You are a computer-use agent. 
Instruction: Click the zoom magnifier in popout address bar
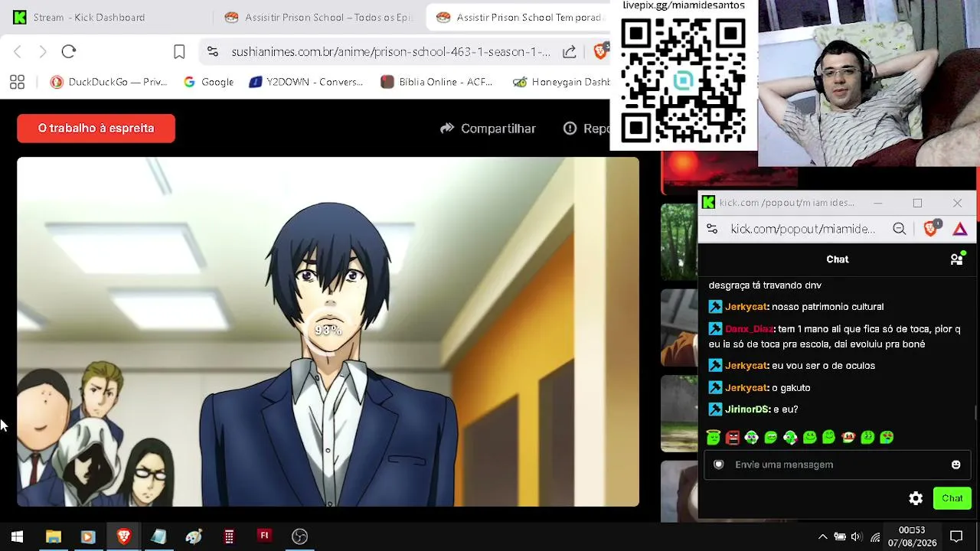[900, 229]
